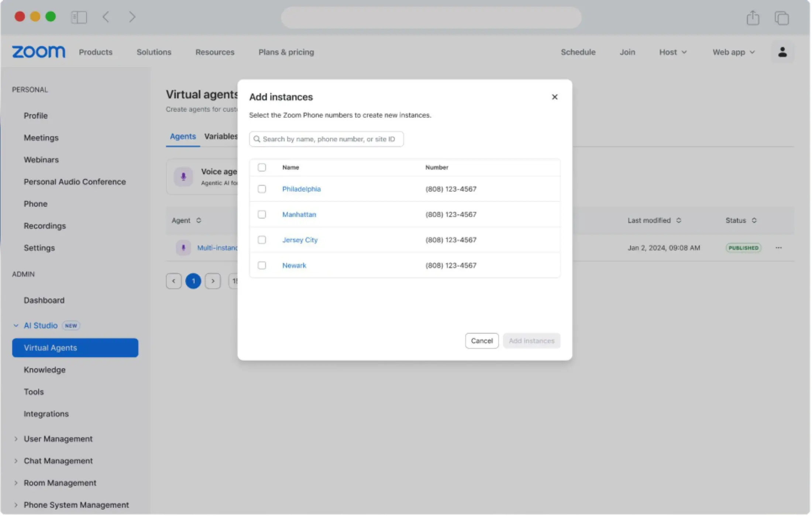Screen dimensions: 812x516
Task: Click the Zoom logo
Action: pyautogui.click(x=39, y=52)
